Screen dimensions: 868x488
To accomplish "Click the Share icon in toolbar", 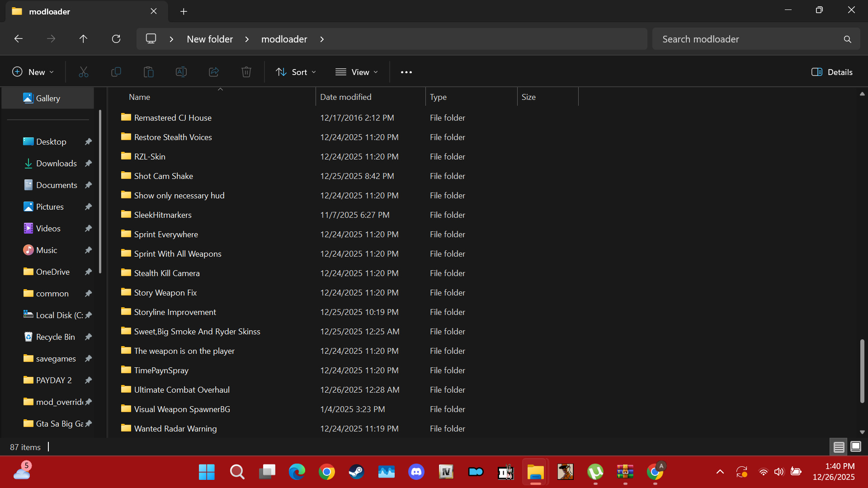I will tap(214, 72).
